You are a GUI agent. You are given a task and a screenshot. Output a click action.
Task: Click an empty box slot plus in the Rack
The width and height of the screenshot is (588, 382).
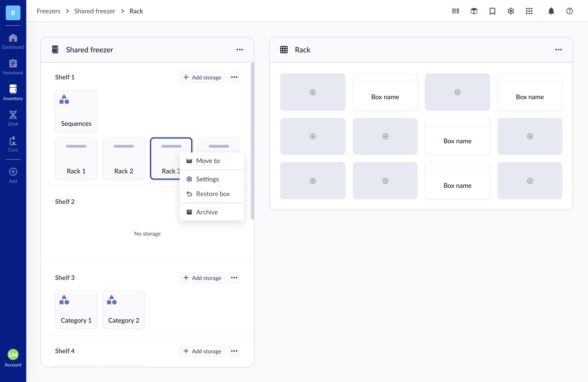point(313,92)
